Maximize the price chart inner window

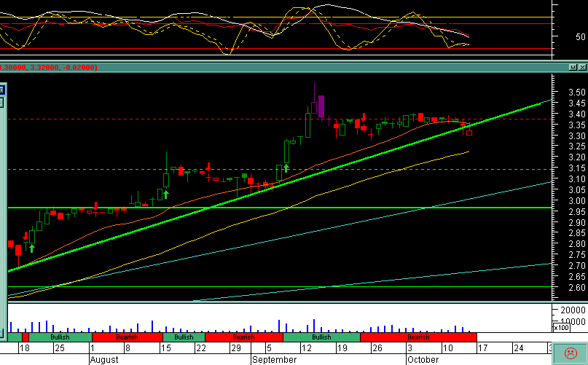tap(573, 67)
